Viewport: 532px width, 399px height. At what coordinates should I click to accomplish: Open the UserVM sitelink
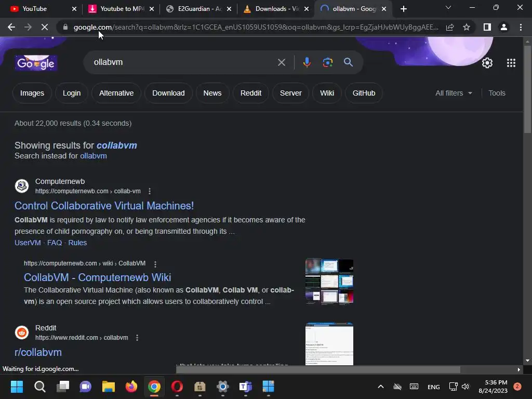(28, 243)
